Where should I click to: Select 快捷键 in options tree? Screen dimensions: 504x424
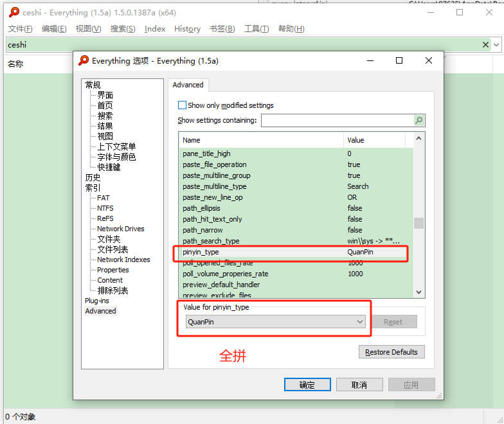coord(109,167)
